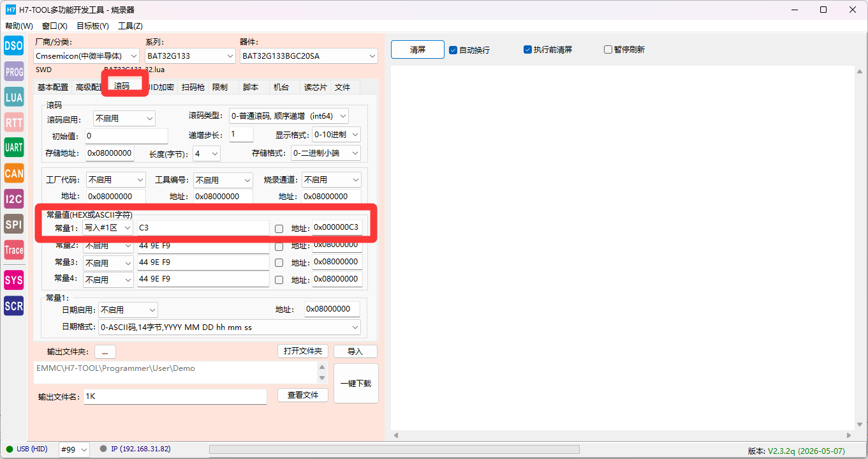This screenshot has height=459, width=868.
Task: Select the I2C sidebar icon
Action: point(14,199)
